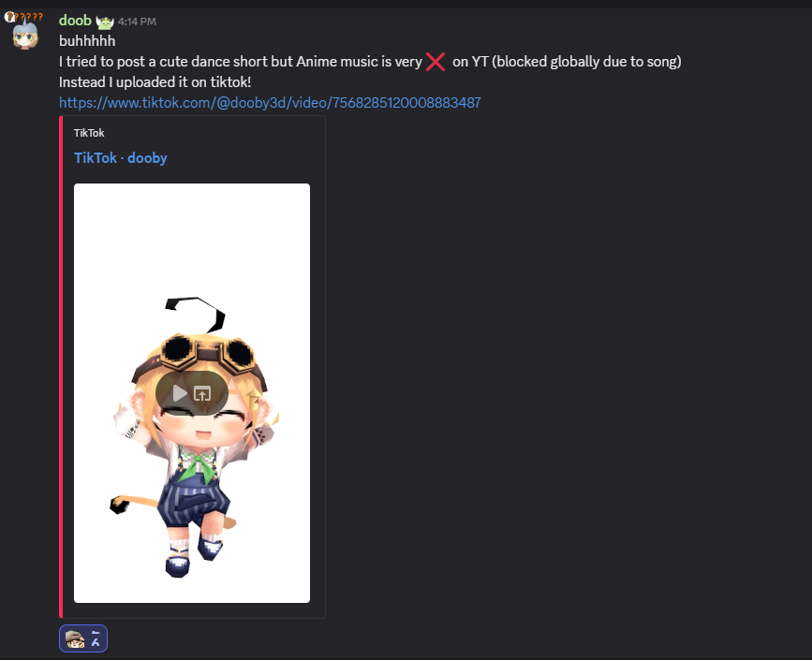This screenshot has height=660, width=812.
Task: Toggle the headpat reaction pill
Action: [83, 638]
